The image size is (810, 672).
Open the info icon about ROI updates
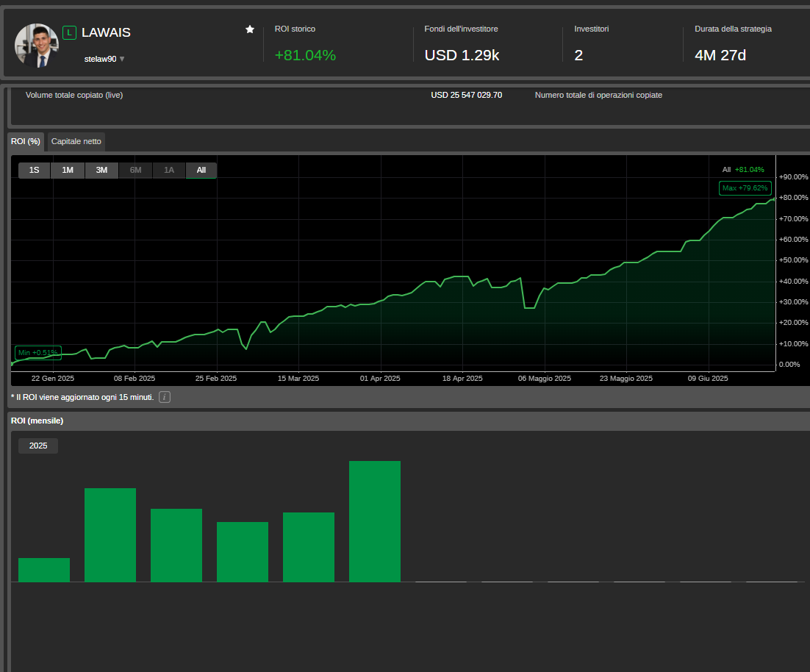pos(165,396)
